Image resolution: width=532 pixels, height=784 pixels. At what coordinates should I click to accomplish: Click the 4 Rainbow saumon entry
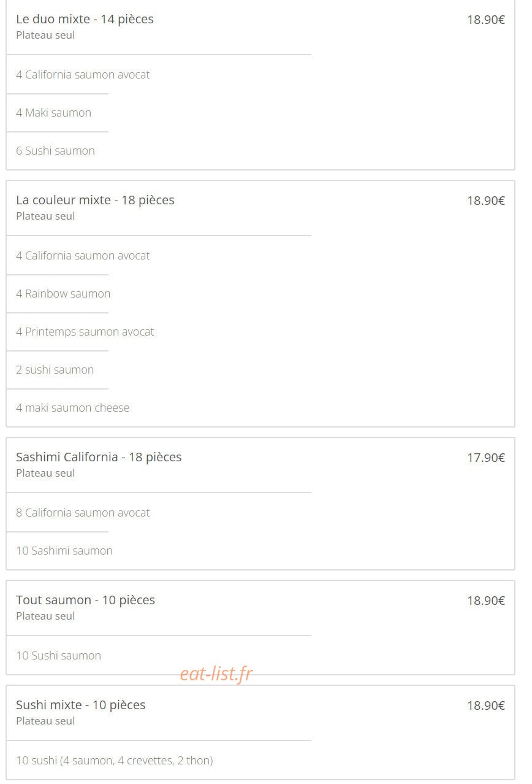pos(63,294)
